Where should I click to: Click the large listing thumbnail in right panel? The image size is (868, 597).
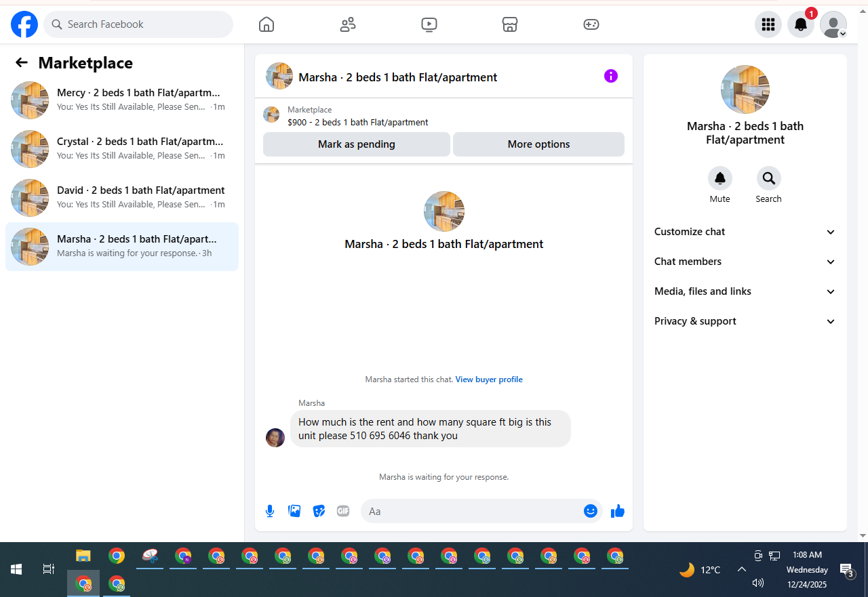[x=745, y=89]
